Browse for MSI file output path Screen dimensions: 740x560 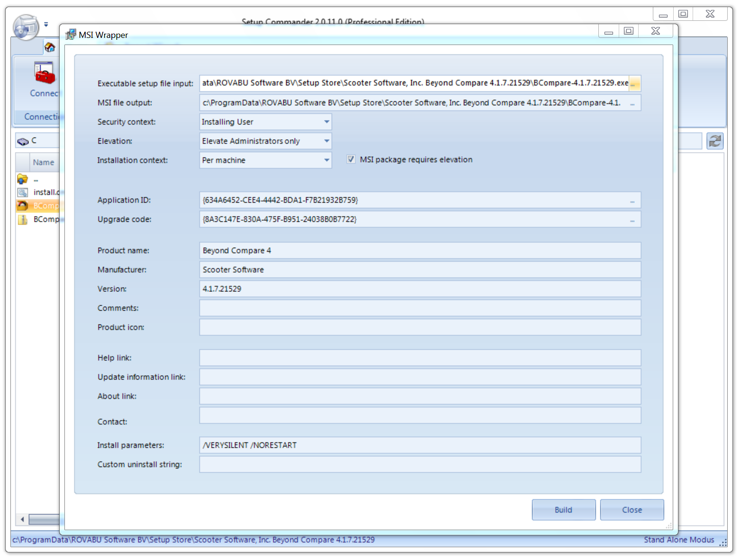pyautogui.click(x=632, y=103)
